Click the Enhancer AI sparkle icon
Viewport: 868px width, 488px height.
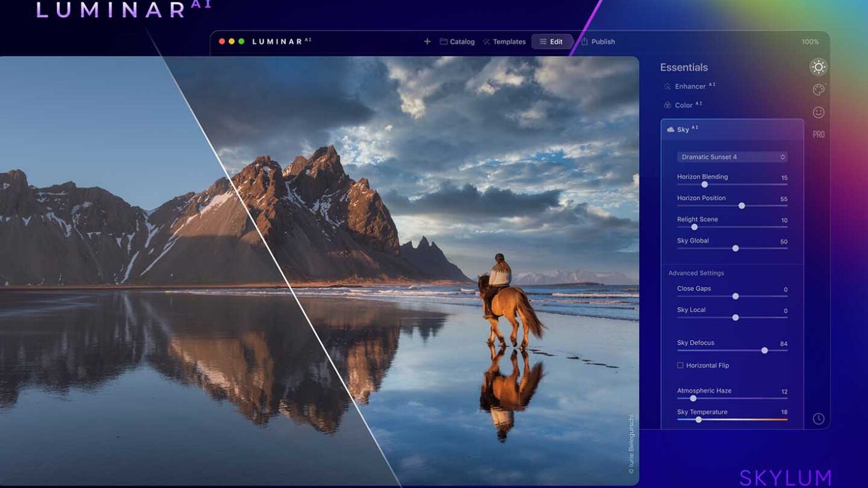(x=667, y=86)
